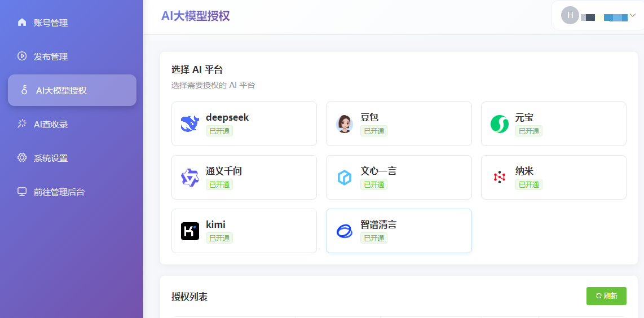The image size is (644, 318).
Task: Click the home icon beside 账号管理
Action: [x=22, y=23]
